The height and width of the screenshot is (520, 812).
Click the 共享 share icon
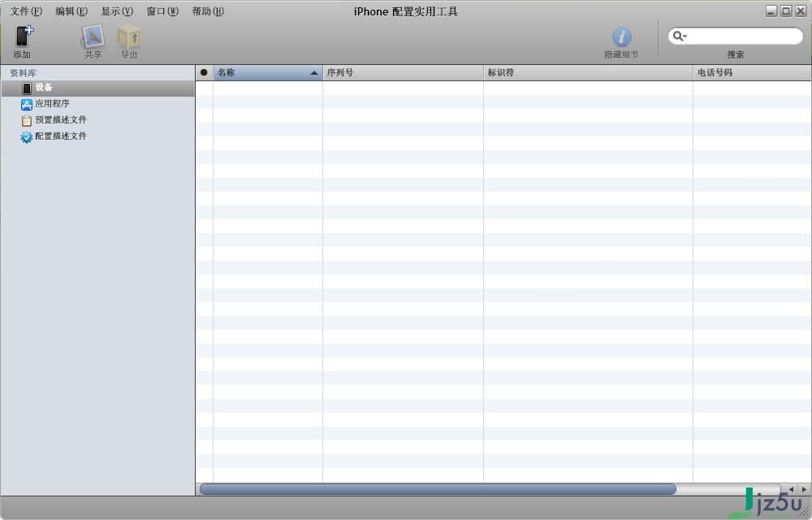click(93, 37)
